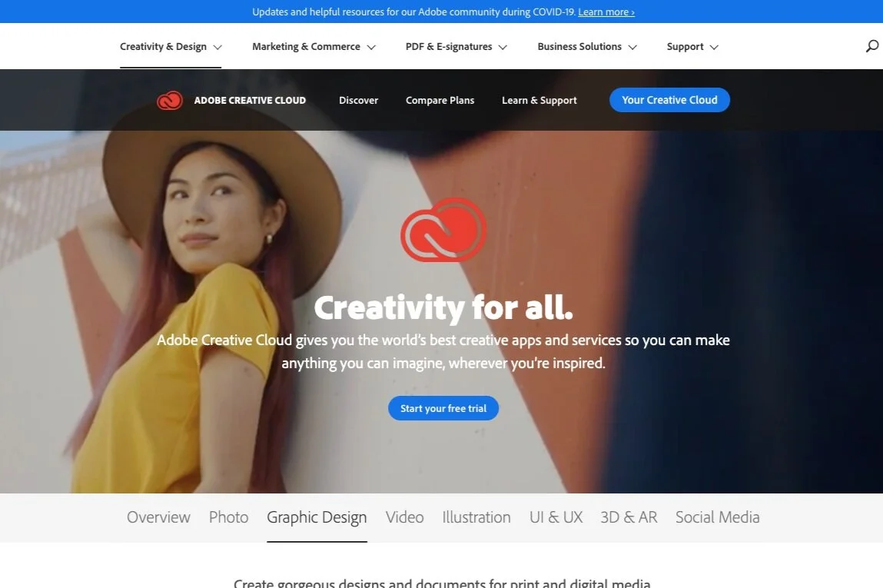Click the Creative Cloud logo in subnav
The width and height of the screenshot is (883, 588).
170,100
